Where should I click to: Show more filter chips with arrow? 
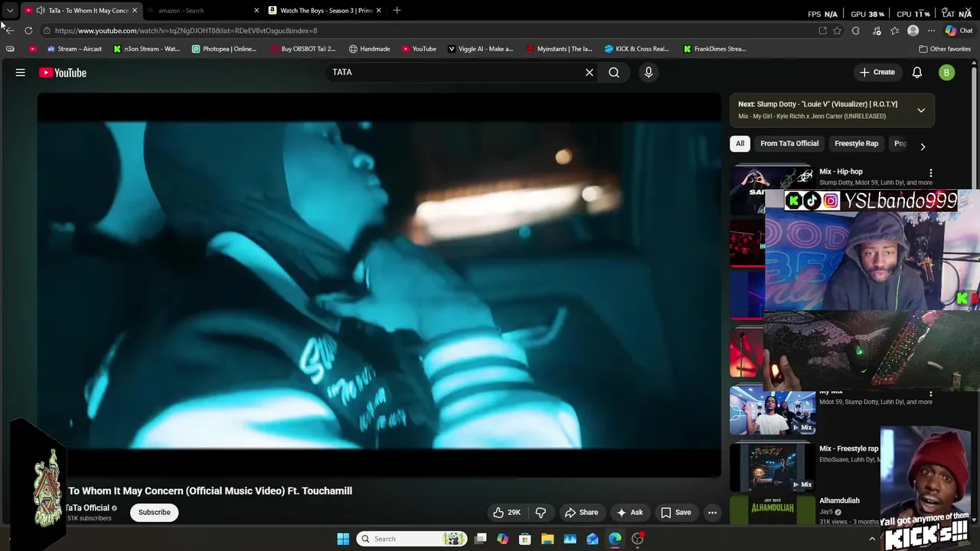click(x=923, y=146)
